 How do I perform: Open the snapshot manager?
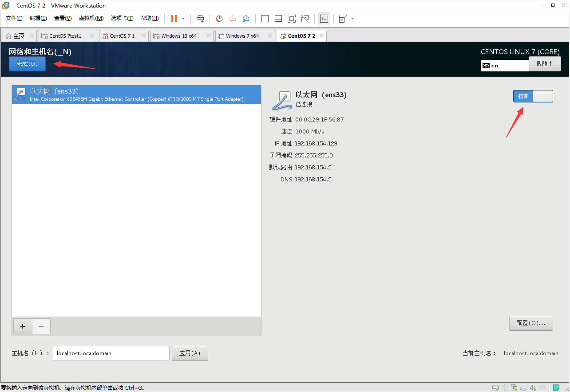pyautogui.click(x=246, y=19)
